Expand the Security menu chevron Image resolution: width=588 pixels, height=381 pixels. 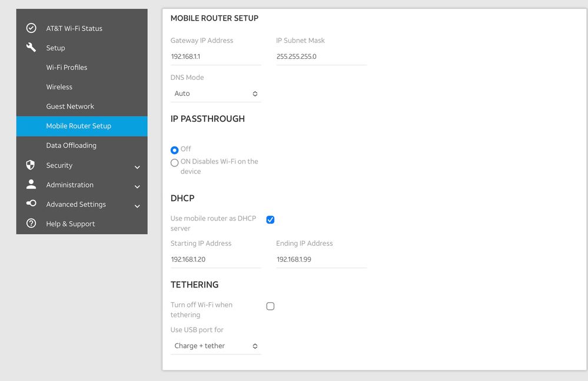coord(137,167)
